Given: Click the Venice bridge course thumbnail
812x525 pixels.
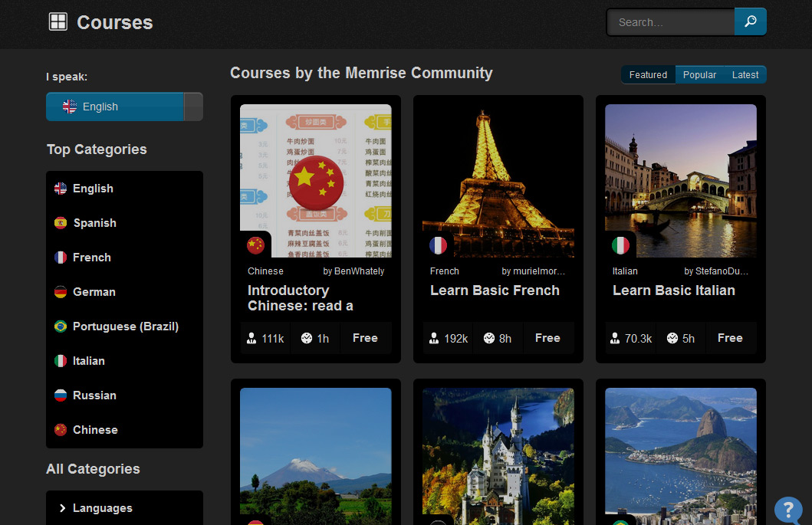Looking at the screenshot, I should pyautogui.click(x=680, y=181).
